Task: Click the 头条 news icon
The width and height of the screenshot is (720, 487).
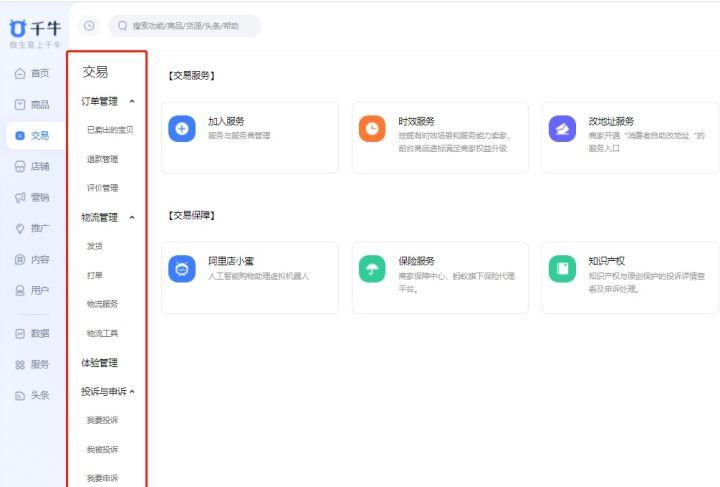Action: [x=20, y=396]
